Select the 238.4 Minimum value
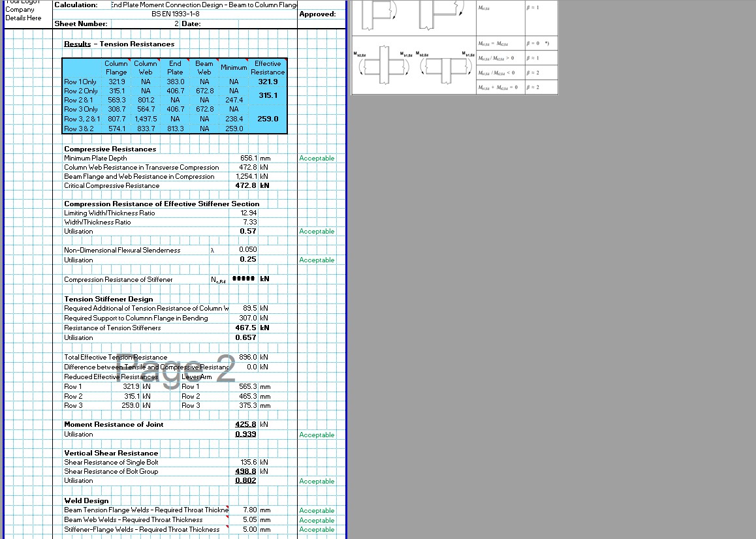Screen dimensions: 756x539 click(234, 119)
